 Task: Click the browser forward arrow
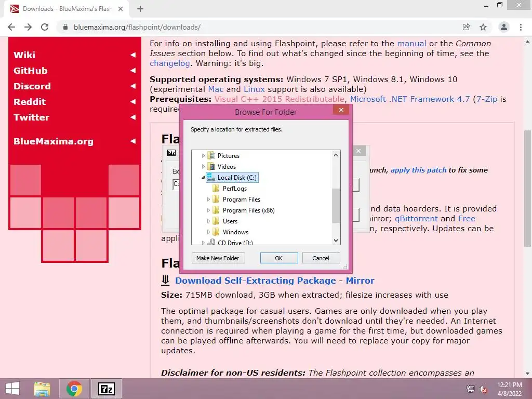[x=28, y=27]
